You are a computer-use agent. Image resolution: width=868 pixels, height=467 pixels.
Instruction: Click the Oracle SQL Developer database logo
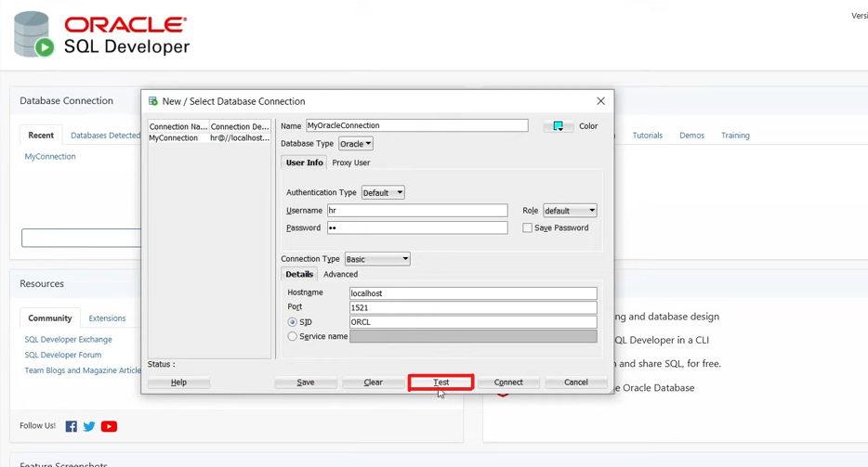[x=33, y=34]
